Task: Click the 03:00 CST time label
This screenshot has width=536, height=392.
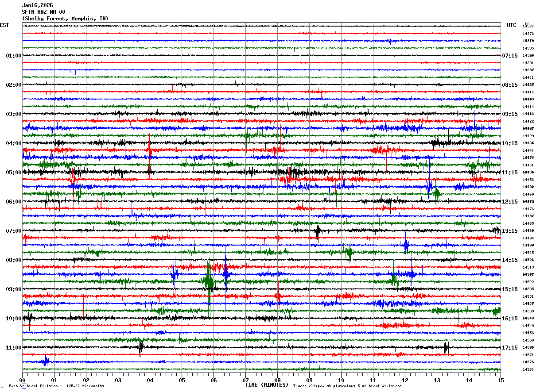Action: (14, 114)
